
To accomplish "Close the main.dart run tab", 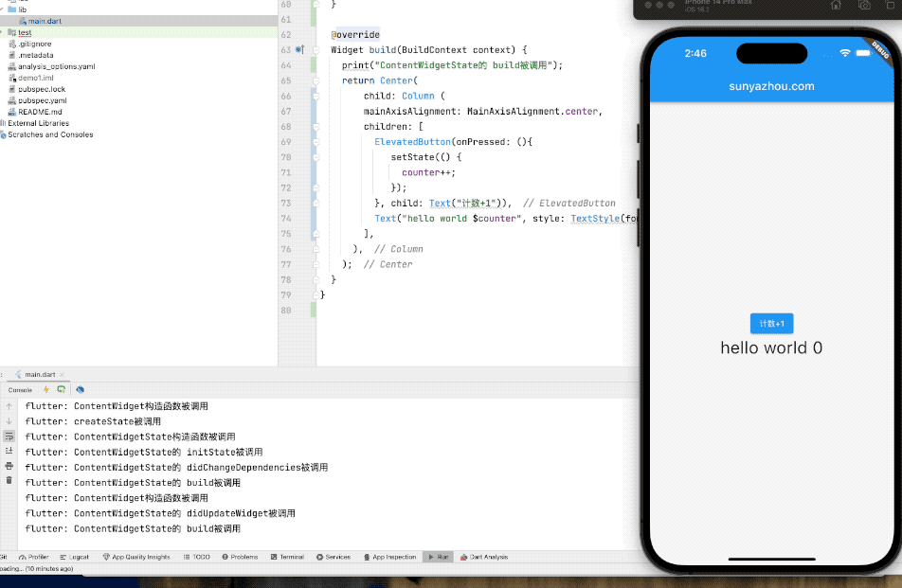I will click(62, 375).
